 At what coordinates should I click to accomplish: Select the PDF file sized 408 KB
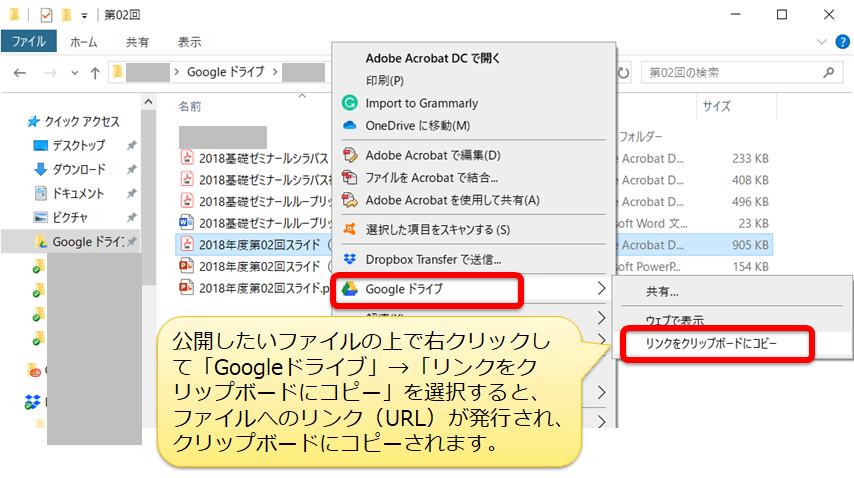[x=264, y=180]
